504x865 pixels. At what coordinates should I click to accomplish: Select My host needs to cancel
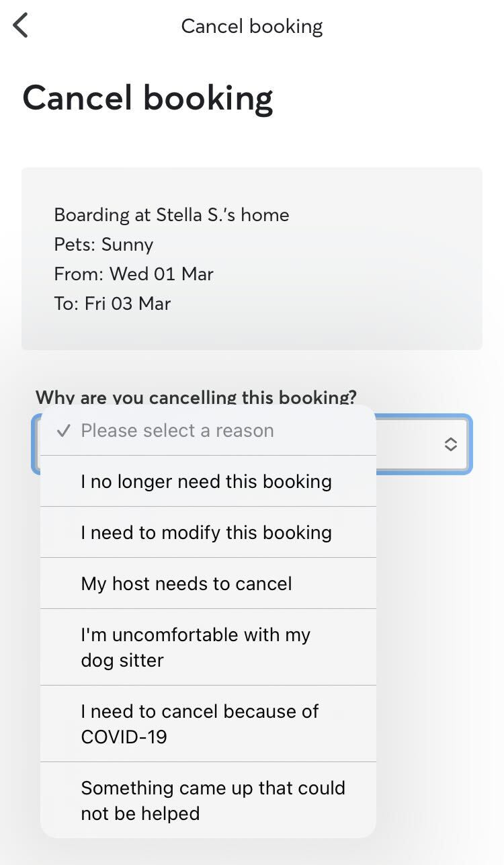(186, 583)
